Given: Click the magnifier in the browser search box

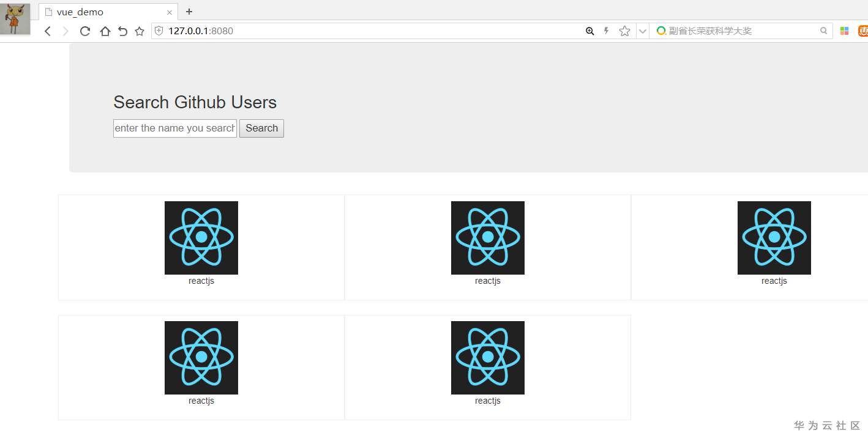Looking at the screenshot, I should pos(824,31).
